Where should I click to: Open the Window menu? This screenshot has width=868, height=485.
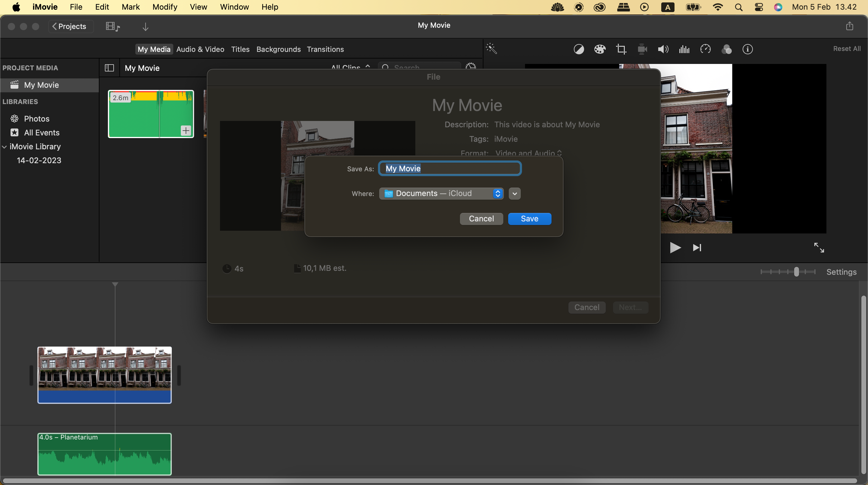coord(234,7)
